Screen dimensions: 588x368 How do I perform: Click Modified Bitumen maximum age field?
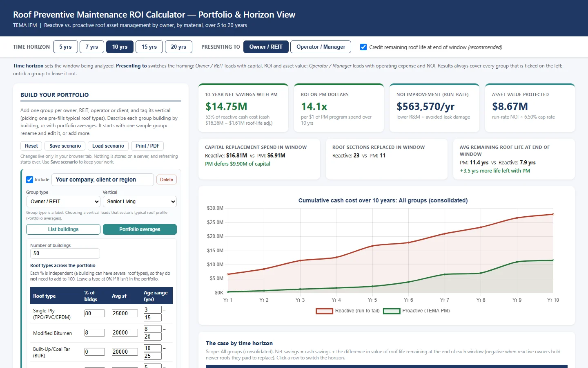point(153,337)
